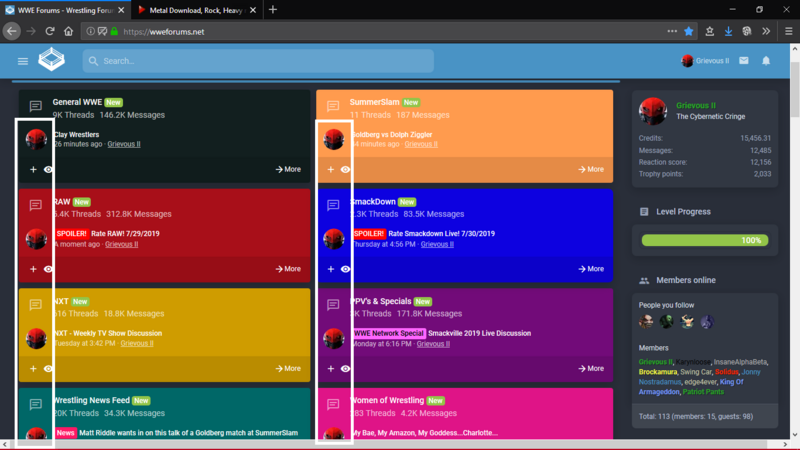Click the RAW forum chat icon
The width and height of the screenshot is (800, 450).
[35, 205]
